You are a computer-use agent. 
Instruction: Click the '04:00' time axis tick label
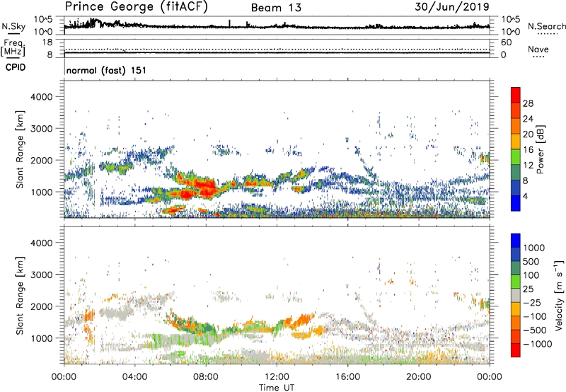click(x=134, y=377)
